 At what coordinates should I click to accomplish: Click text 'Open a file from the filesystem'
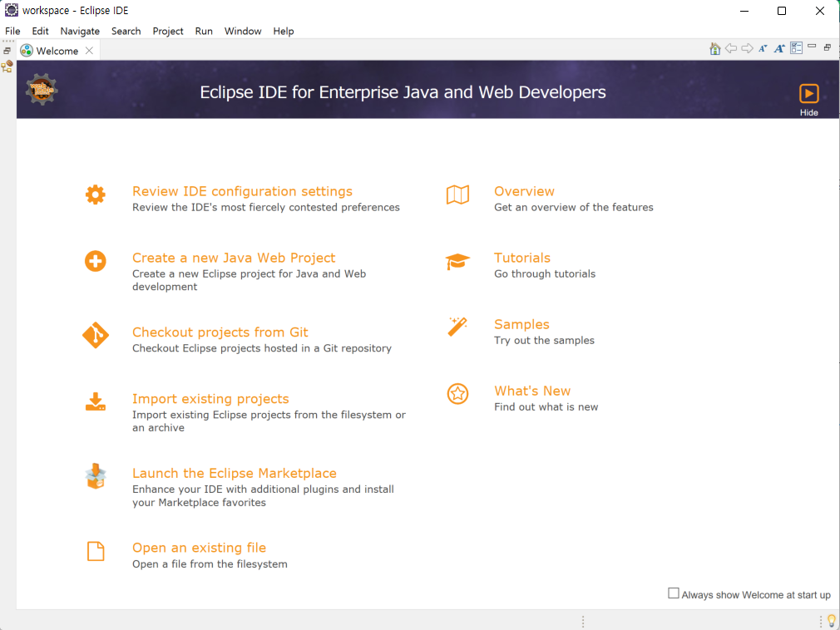point(210,564)
